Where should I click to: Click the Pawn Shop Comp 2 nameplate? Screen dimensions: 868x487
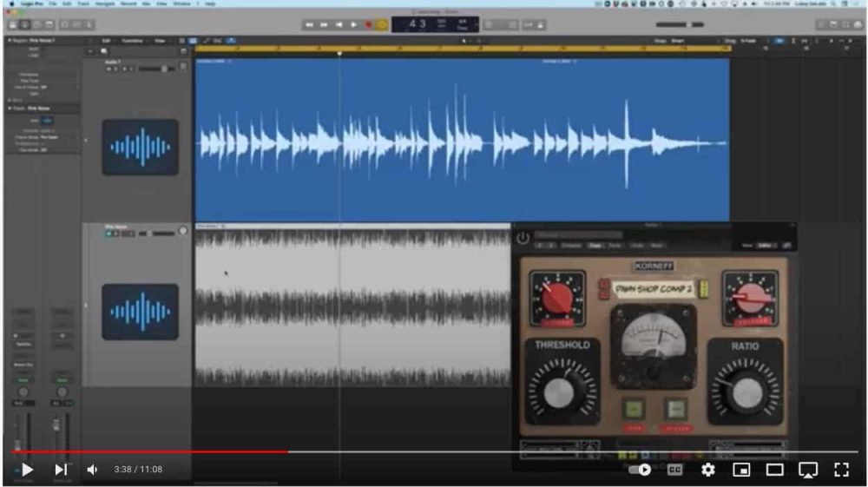point(653,289)
